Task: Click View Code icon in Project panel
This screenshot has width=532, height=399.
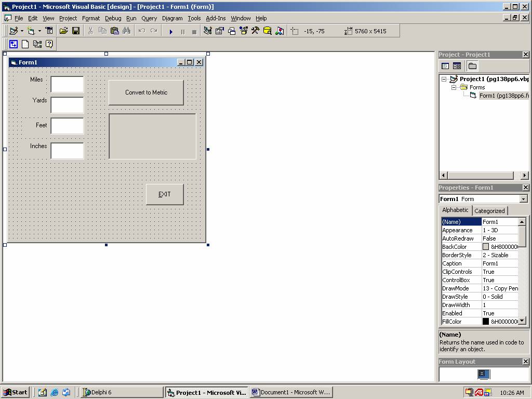Action: [x=445, y=66]
